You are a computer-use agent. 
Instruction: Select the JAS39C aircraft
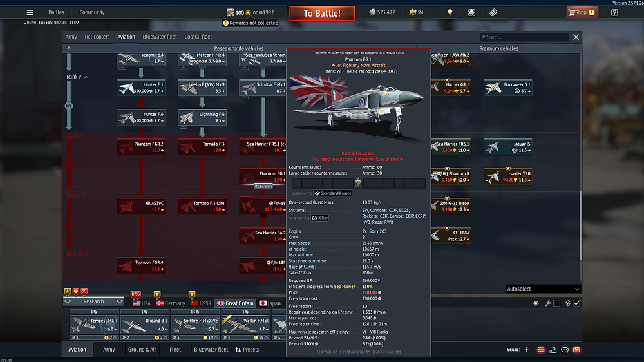pos(141,206)
